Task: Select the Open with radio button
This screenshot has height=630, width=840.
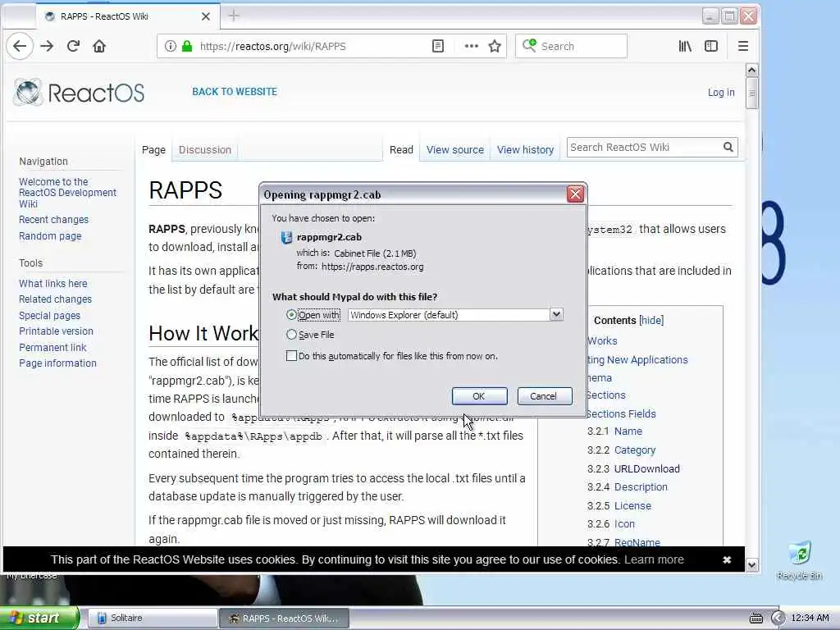Action: coord(291,315)
